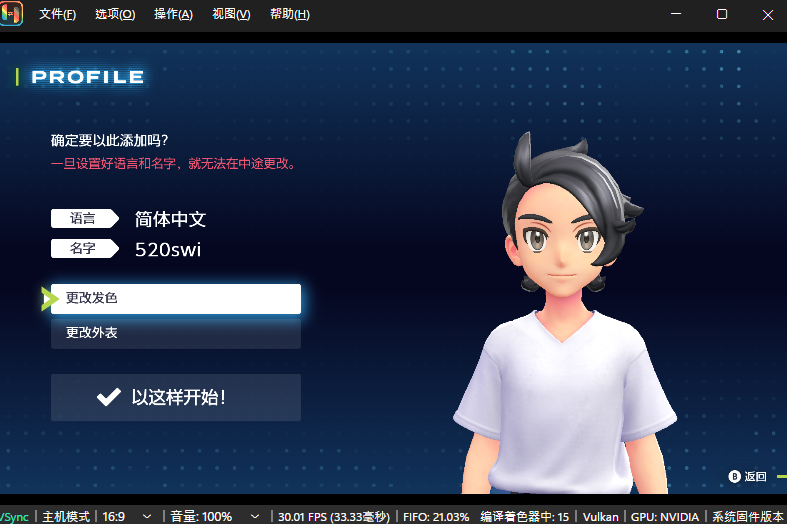Viewport: 787px width, 524px height.
Task: Toggle the Vulkan graphics backend indicator
Action: click(600, 516)
